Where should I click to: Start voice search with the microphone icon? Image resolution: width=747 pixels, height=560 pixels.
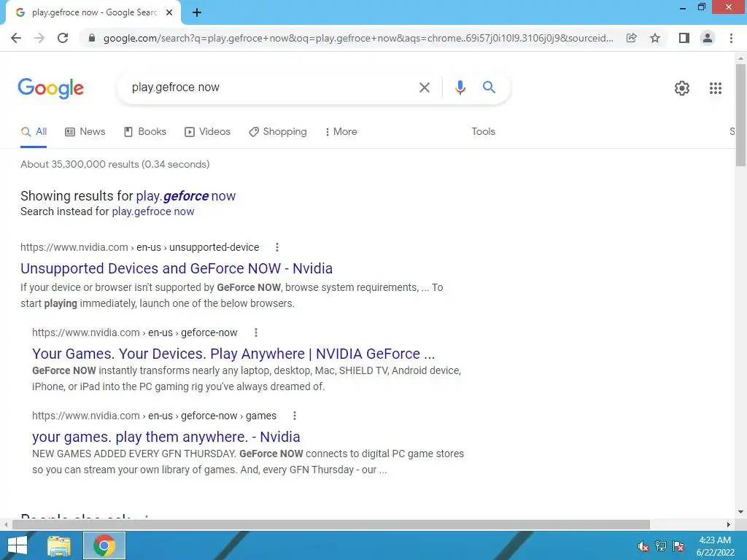click(460, 87)
